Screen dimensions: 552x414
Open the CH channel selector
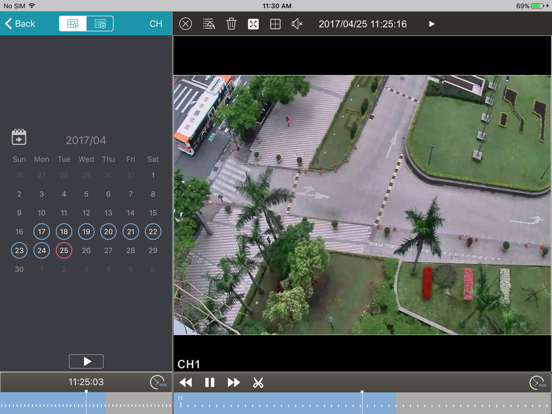tap(156, 24)
